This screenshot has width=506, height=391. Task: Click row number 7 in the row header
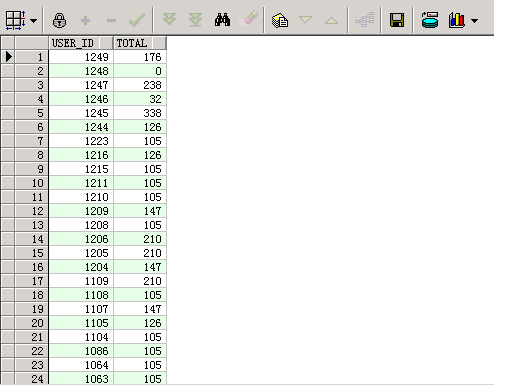click(x=32, y=141)
